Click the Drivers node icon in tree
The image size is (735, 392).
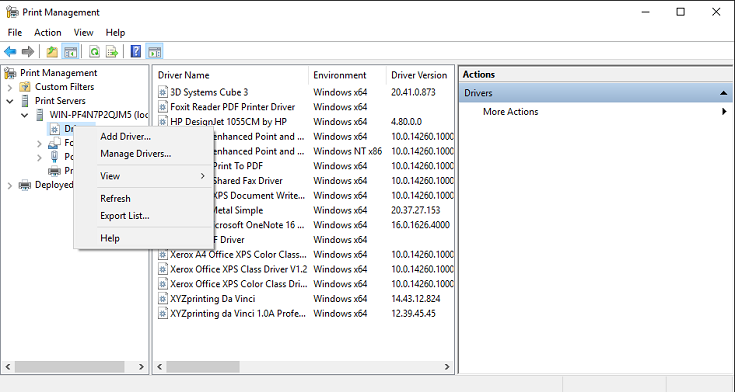(55, 129)
